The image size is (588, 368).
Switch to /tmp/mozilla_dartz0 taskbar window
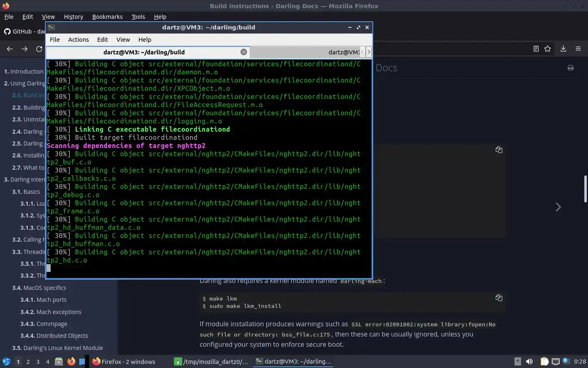point(211,361)
